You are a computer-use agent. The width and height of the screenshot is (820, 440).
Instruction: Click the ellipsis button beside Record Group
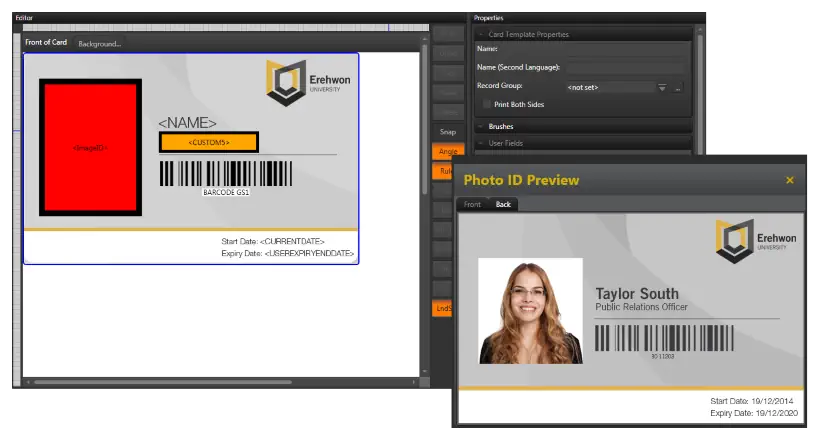pyautogui.click(x=678, y=88)
